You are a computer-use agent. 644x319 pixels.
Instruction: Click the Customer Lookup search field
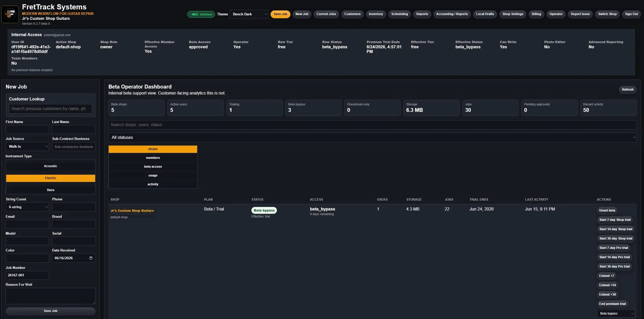coord(51,109)
